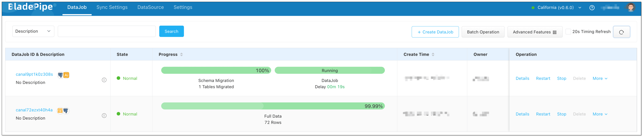Click info icon for canal9pt1k0z308s
This screenshot has width=644, height=138.
point(104,80)
